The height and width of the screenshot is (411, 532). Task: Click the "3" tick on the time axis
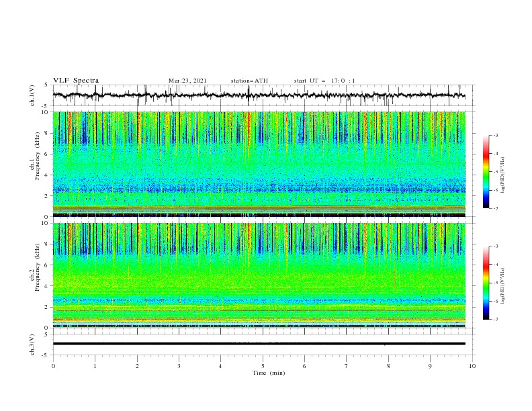[179, 366]
